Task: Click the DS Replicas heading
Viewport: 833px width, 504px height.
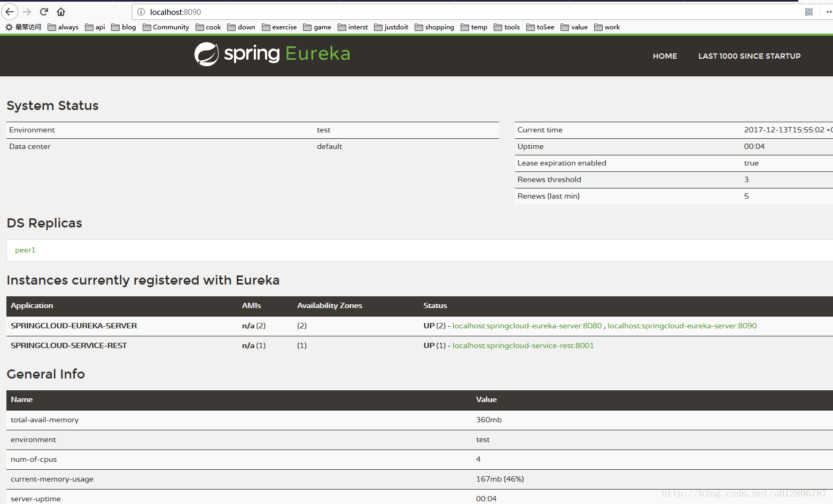Action: tap(44, 223)
